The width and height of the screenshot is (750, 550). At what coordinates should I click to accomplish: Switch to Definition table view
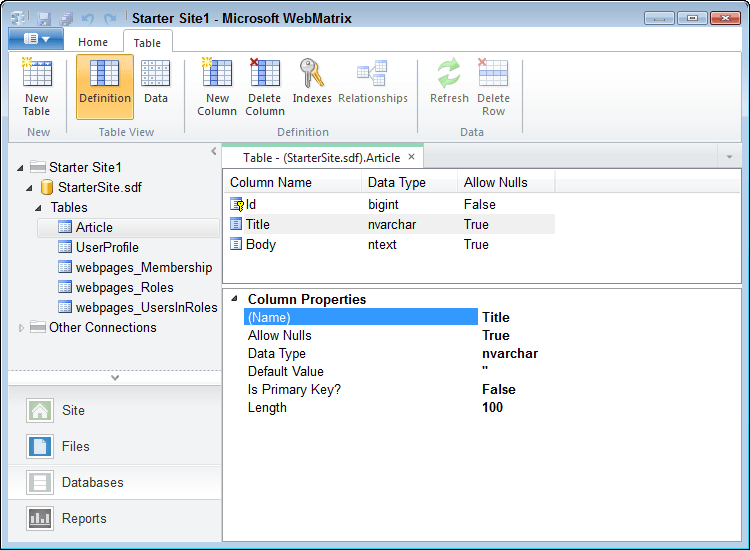105,87
